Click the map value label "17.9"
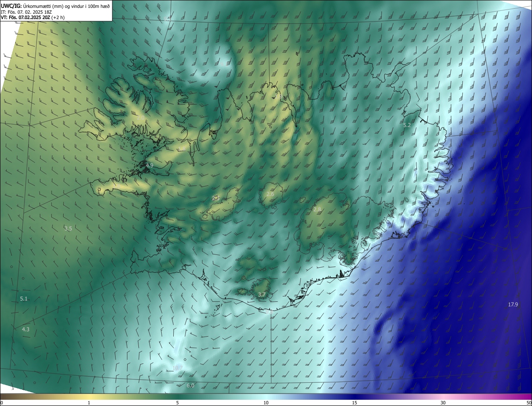Screen dimensions: 532x406 (x=513, y=305)
